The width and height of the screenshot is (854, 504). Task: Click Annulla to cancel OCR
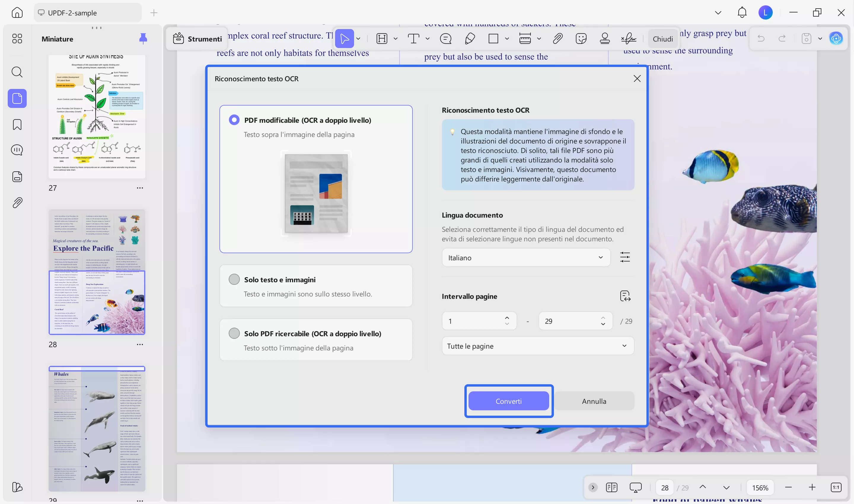pos(594,401)
